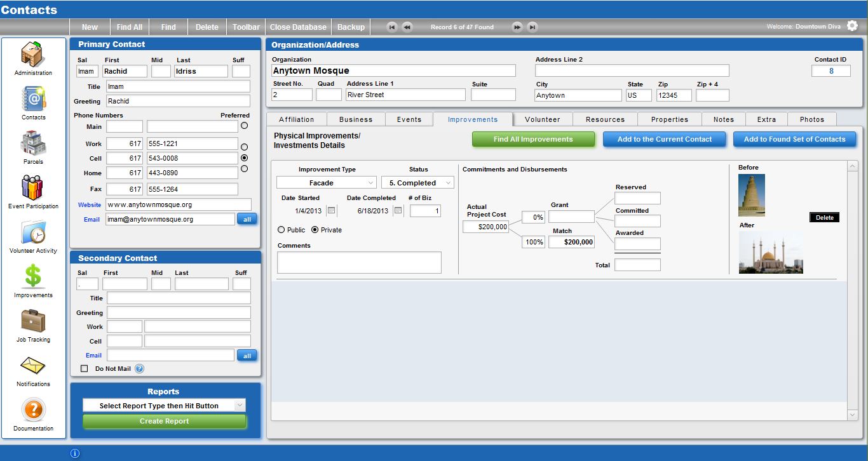The image size is (868, 461).
Task: Open the Status dropdown
Action: [x=417, y=183]
